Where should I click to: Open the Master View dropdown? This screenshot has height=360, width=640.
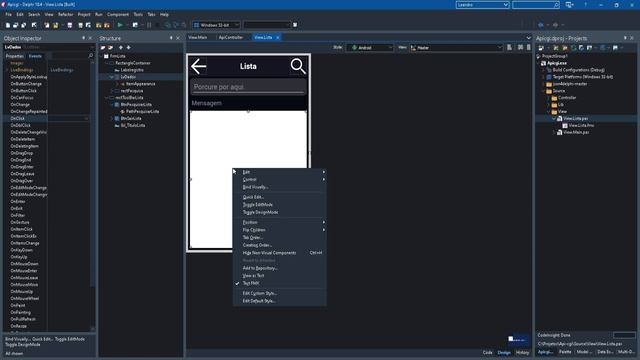coord(500,48)
